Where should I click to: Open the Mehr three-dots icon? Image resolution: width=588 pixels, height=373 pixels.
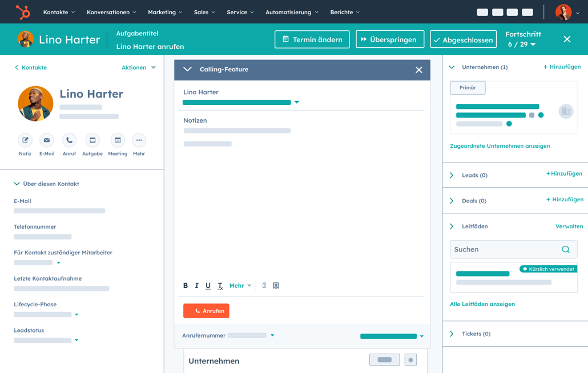tap(139, 140)
